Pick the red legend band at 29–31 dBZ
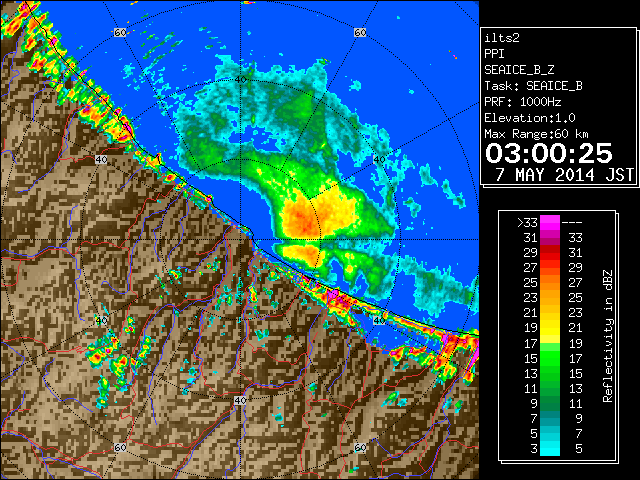 pyautogui.click(x=550, y=253)
